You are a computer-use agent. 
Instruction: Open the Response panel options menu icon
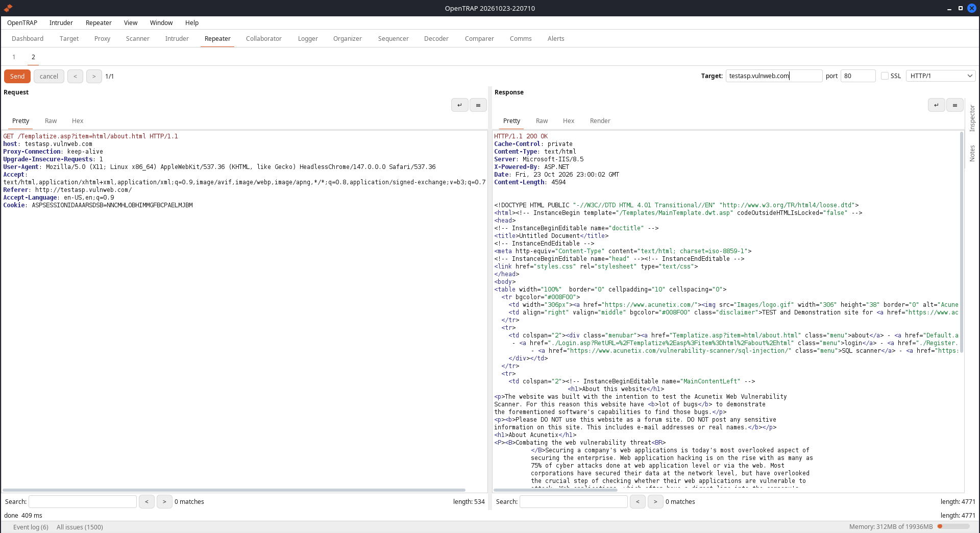[x=954, y=105]
